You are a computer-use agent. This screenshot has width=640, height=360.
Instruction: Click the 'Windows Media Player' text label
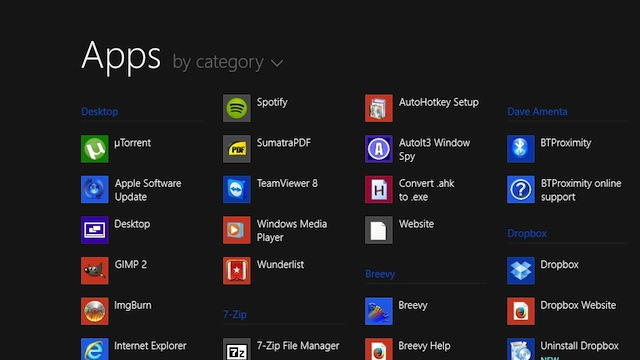click(292, 231)
